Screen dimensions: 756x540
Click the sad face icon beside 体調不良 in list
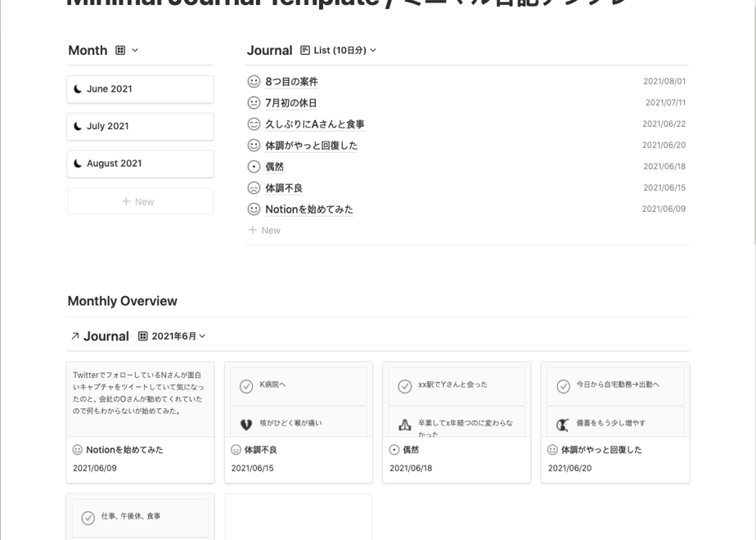tap(254, 187)
